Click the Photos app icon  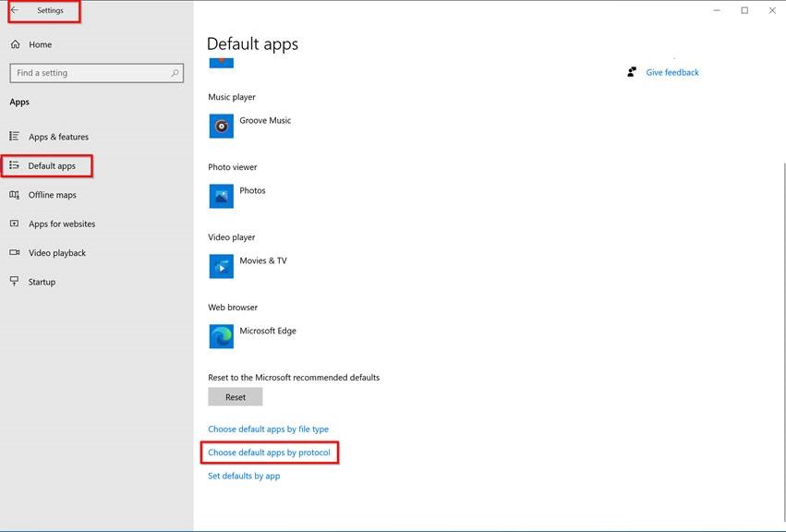(x=221, y=196)
